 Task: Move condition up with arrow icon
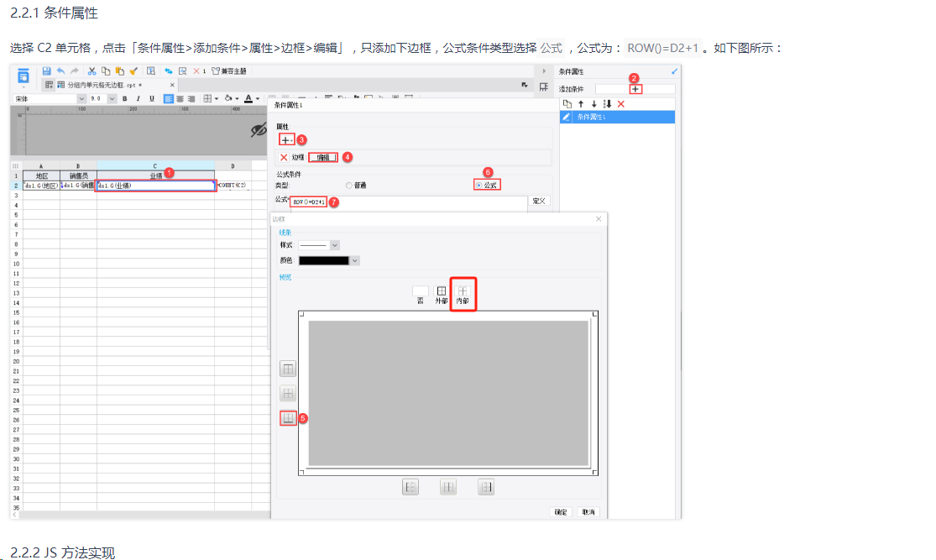coord(581,104)
